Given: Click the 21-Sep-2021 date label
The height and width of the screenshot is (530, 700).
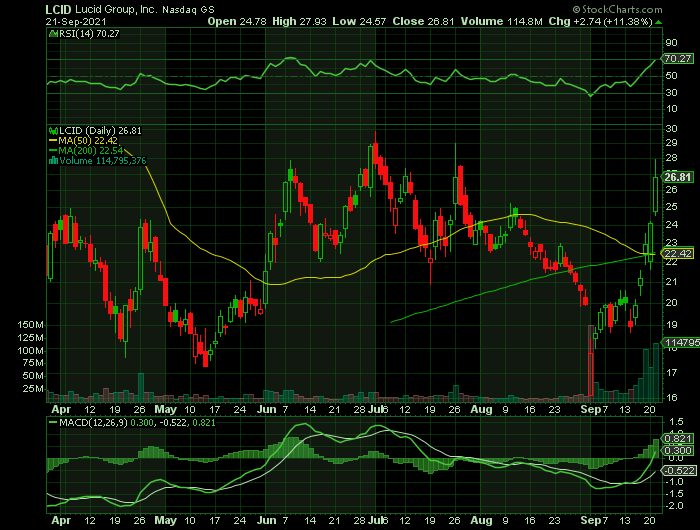Looking at the screenshot, I should click(76, 21).
